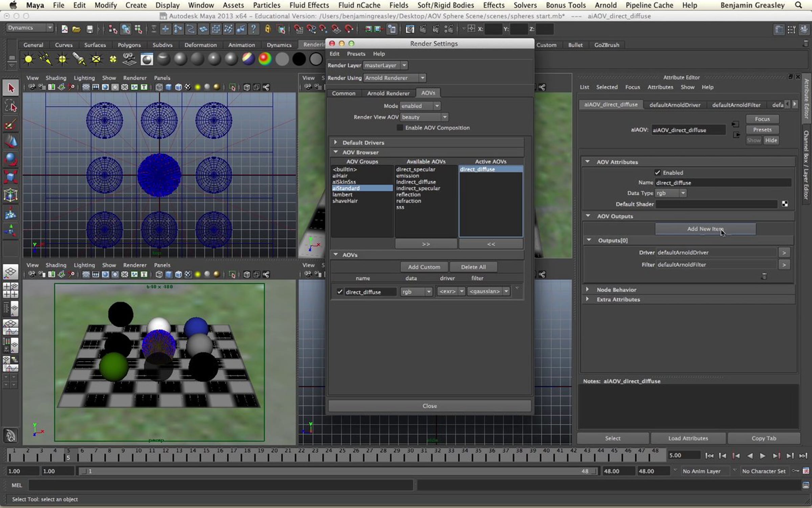Viewport: 812px width, 508px height.
Task: Play the animation forwards
Action: pos(763,456)
